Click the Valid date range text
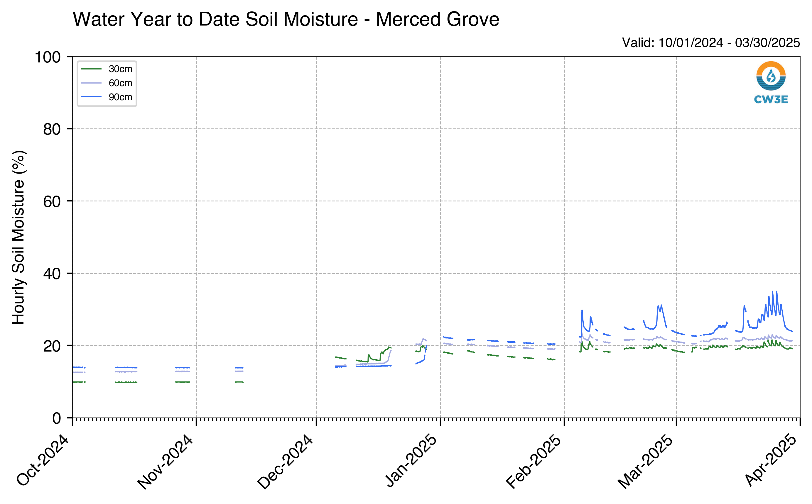Image resolution: width=812 pixels, height=504 pixels. (x=711, y=43)
